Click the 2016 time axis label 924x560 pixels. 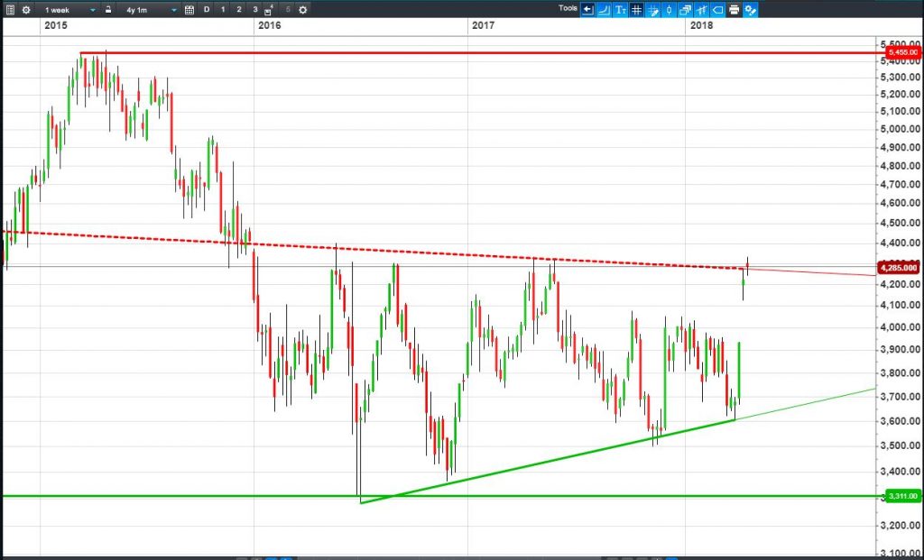click(x=270, y=25)
